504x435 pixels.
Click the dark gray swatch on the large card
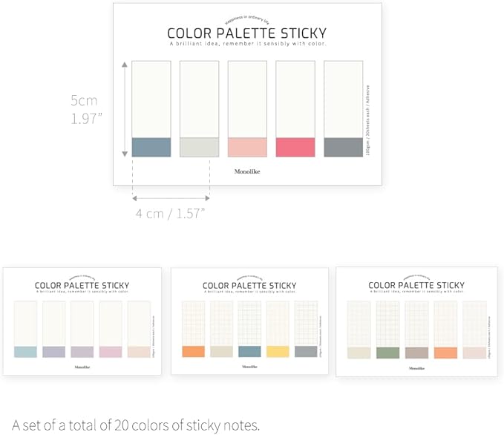tap(343, 147)
